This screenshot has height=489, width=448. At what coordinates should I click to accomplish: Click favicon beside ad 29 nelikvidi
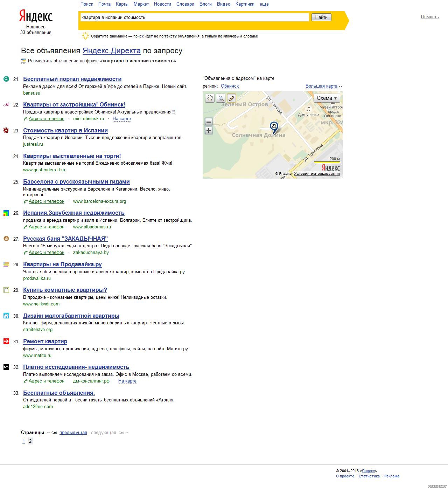click(6, 290)
